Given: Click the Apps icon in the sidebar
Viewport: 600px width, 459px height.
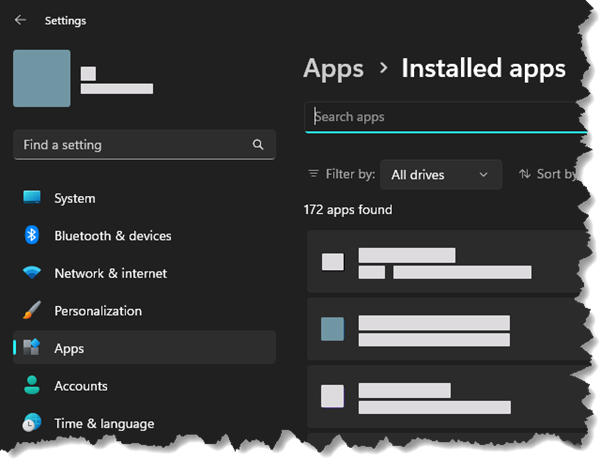Looking at the screenshot, I should (x=32, y=347).
